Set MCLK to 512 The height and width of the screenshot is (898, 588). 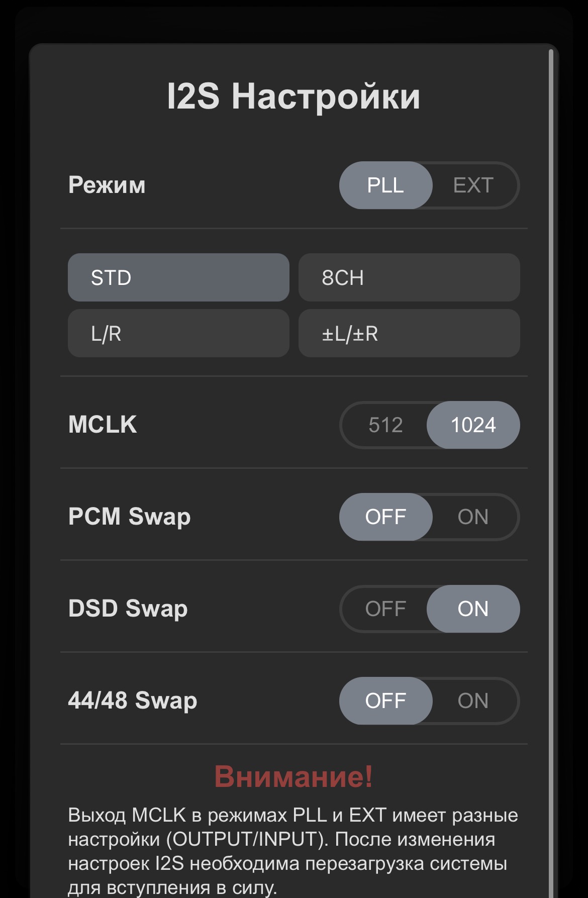pyautogui.click(x=385, y=425)
